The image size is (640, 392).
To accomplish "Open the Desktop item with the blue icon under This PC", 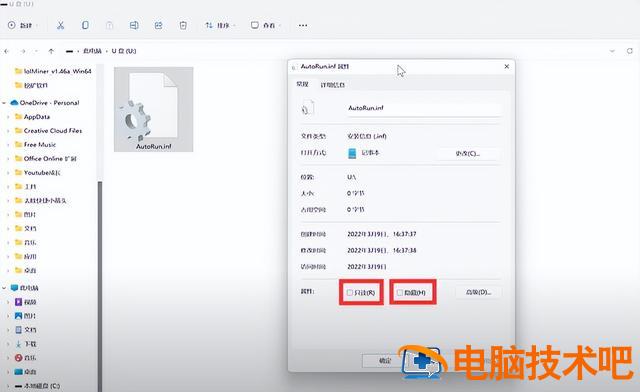I will [x=25, y=372].
